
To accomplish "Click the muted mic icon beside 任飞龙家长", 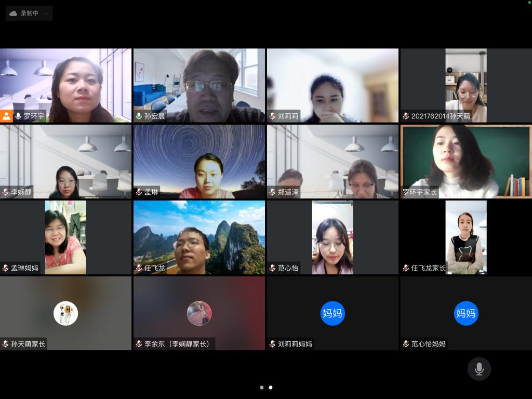I will 406,268.
